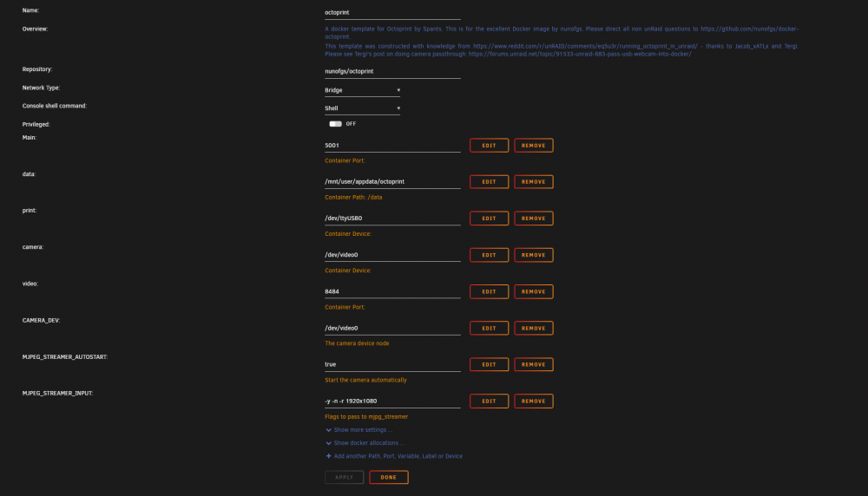Click Start the camera automatically description

365,380
